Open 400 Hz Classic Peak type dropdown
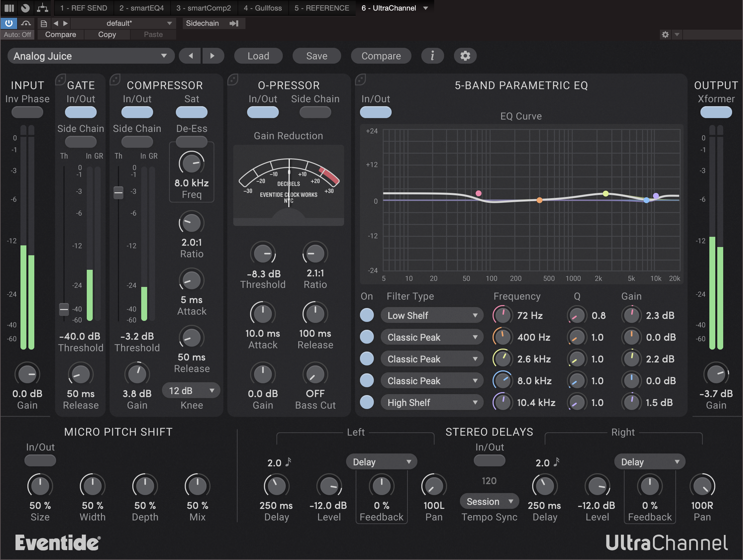Viewport: 743px width, 560px height. [432, 337]
